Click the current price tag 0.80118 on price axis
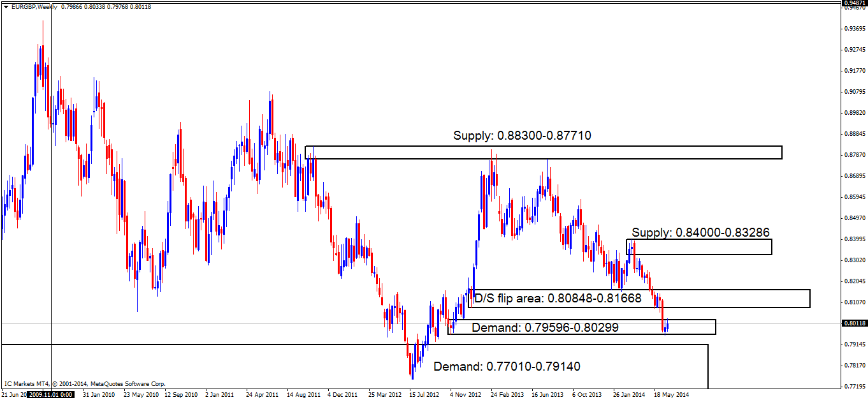 pyautogui.click(x=853, y=323)
